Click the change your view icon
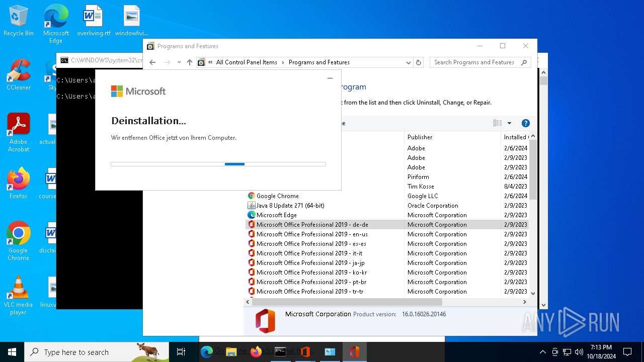The height and width of the screenshot is (362, 644). [498, 123]
